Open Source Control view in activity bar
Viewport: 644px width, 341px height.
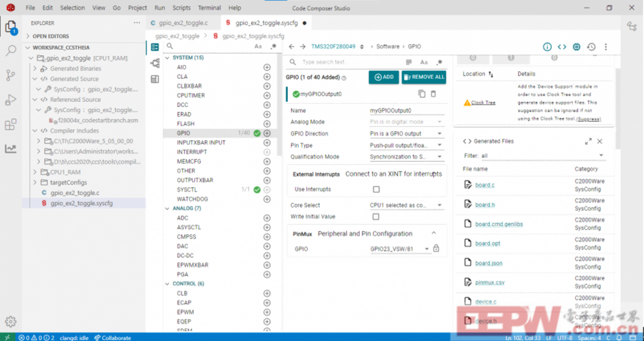[x=11, y=75]
